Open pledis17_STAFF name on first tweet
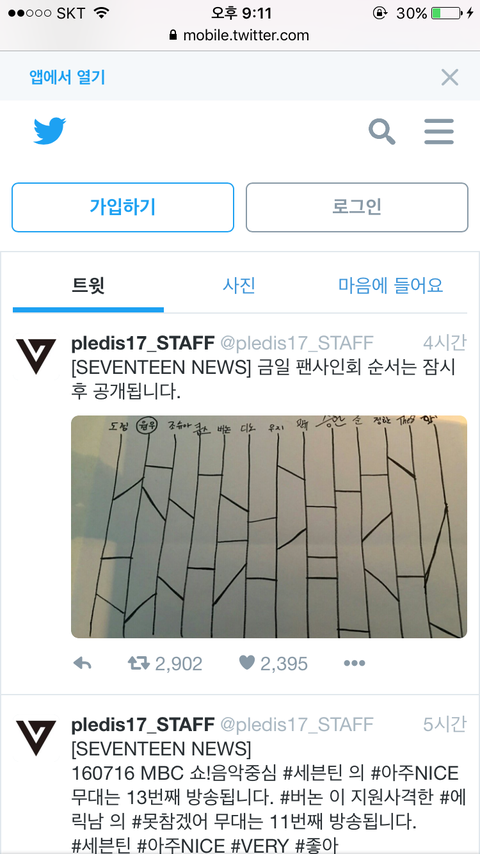Screen dimensions: 480x854 point(143,343)
